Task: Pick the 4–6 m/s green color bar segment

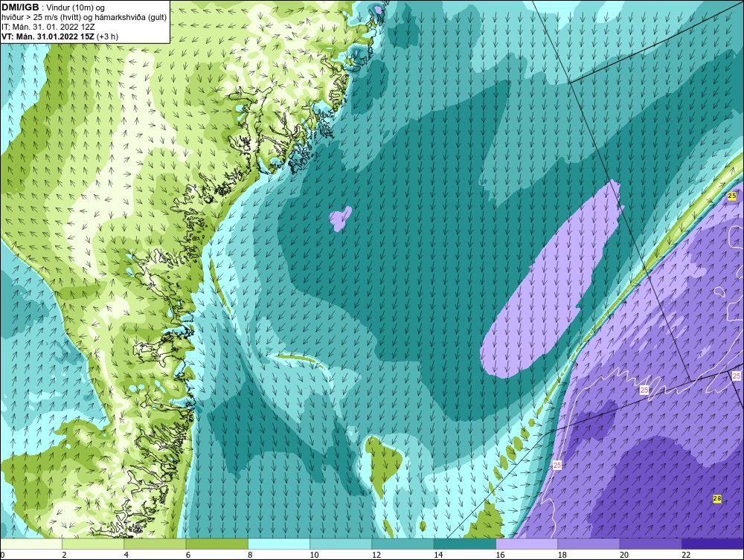Action: tap(155, 544)
